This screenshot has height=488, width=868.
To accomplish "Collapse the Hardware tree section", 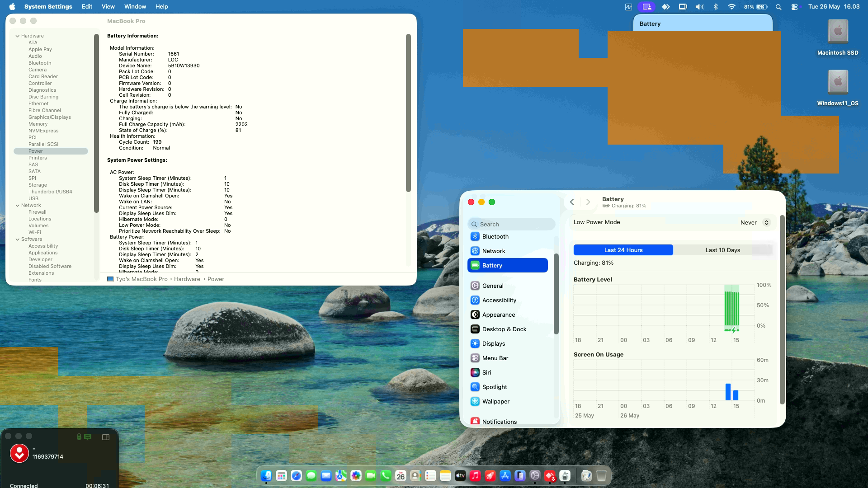I will point(18,36).
